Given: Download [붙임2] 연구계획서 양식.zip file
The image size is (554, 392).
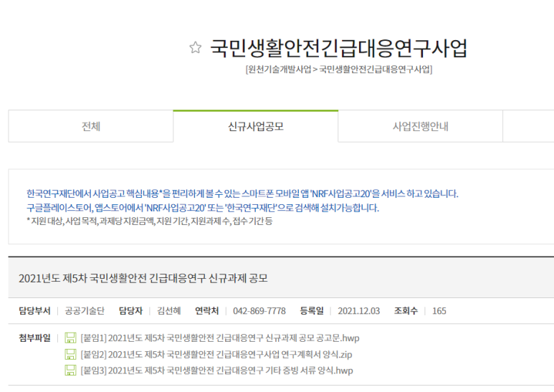Looking at the screenshot, I should click(x=216, y=354).
